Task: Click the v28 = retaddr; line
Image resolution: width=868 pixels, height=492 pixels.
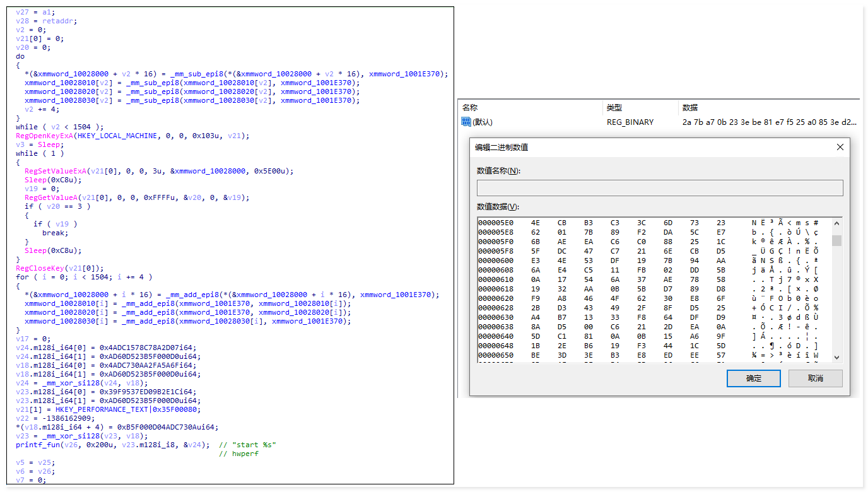Action: [x=47, y=21]
